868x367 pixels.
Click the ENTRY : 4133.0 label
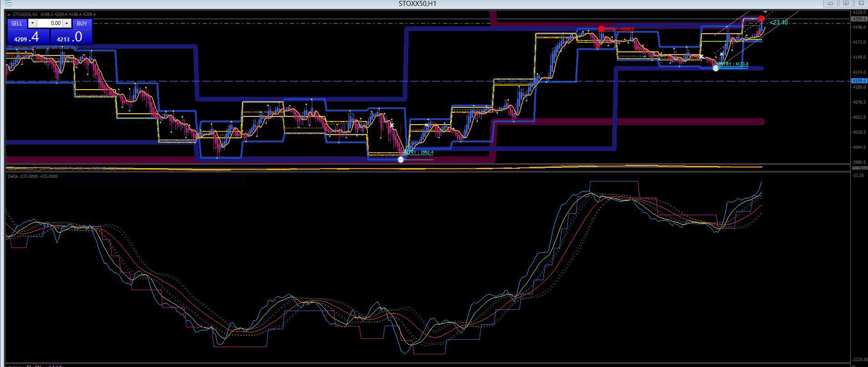pyautogui.click(x=733, y=64)
